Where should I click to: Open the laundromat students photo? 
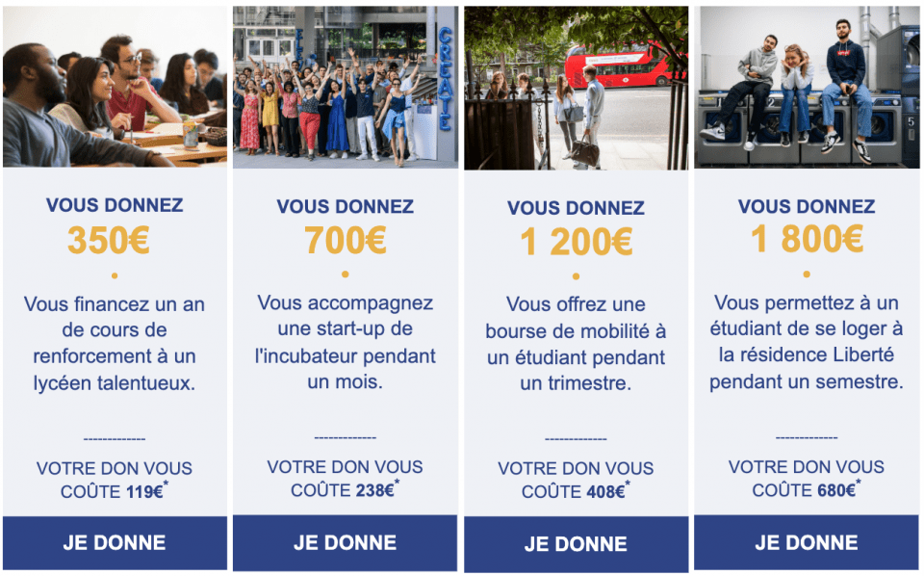pos(807,87)
